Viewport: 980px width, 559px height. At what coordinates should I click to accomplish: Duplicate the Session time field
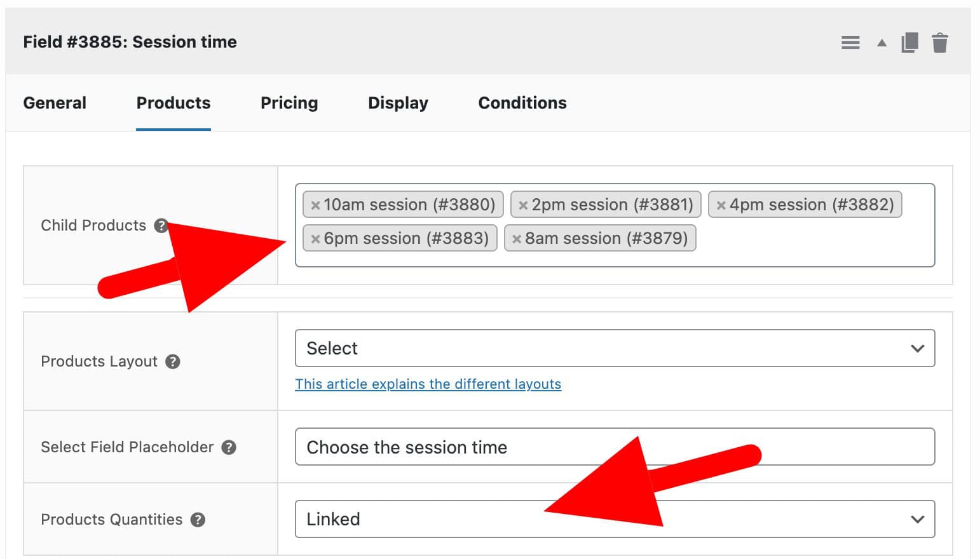pyautogui.click(x=909, y=43)
